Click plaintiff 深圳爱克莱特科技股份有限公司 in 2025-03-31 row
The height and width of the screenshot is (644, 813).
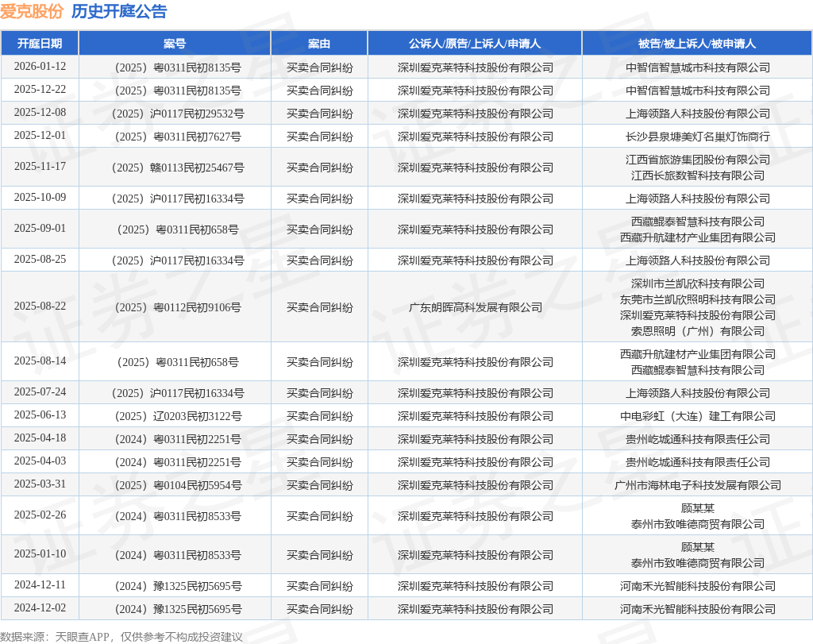[476, 485]
